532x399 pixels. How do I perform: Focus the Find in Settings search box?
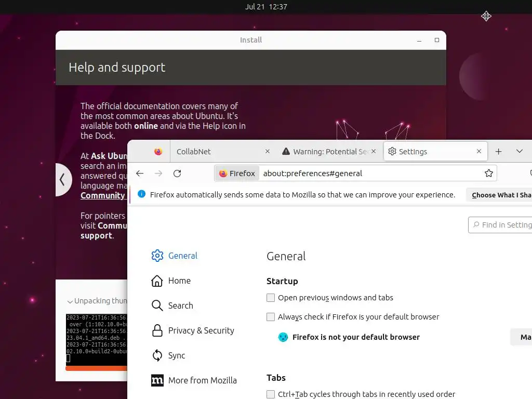tap(500, 225)
